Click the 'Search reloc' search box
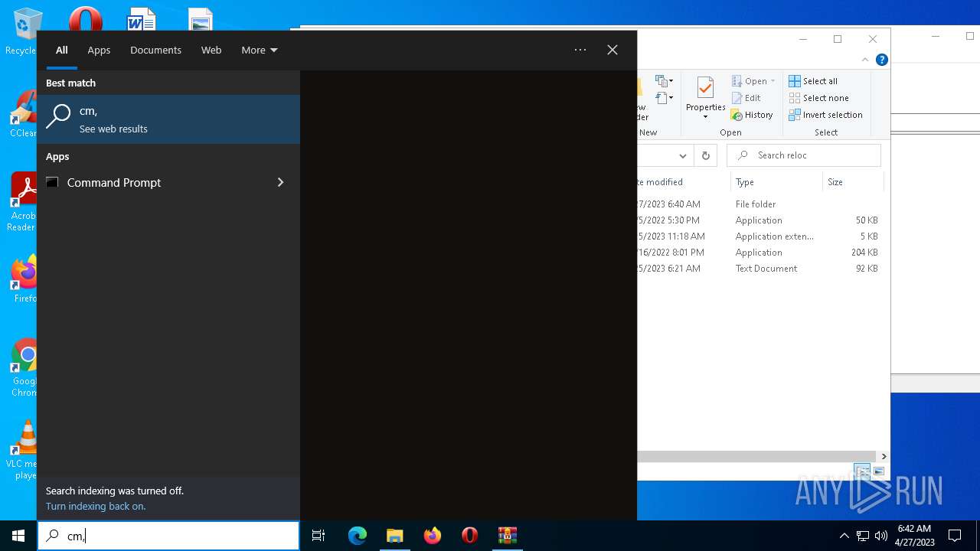The image size is (980, 551). pos(804,155)
